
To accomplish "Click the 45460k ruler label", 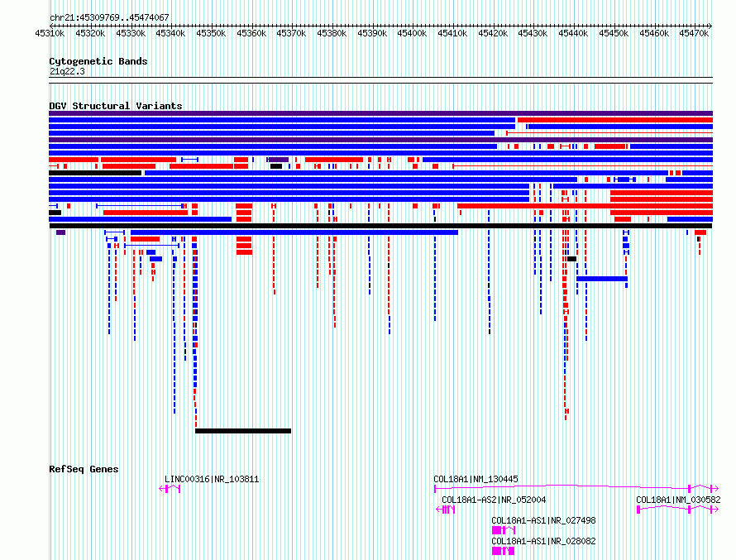I will pos(653,33).
